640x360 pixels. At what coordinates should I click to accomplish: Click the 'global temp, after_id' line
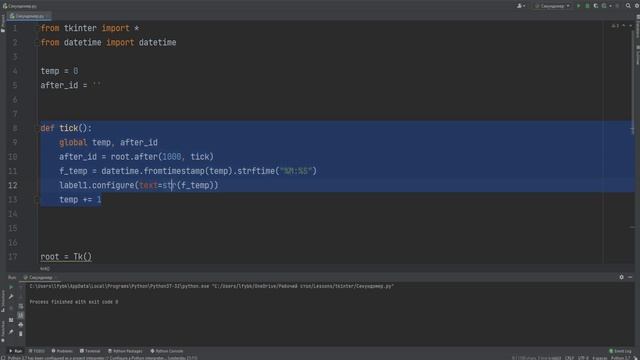coord(108,142)
